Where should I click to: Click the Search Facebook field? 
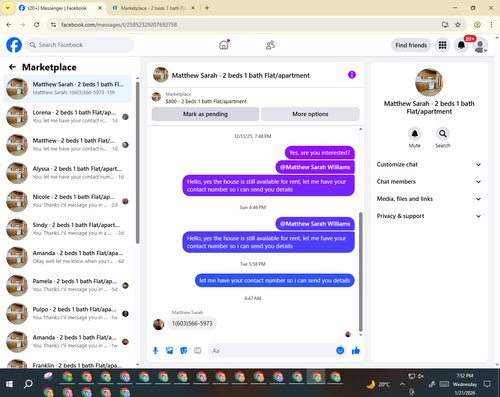[80, 45]
